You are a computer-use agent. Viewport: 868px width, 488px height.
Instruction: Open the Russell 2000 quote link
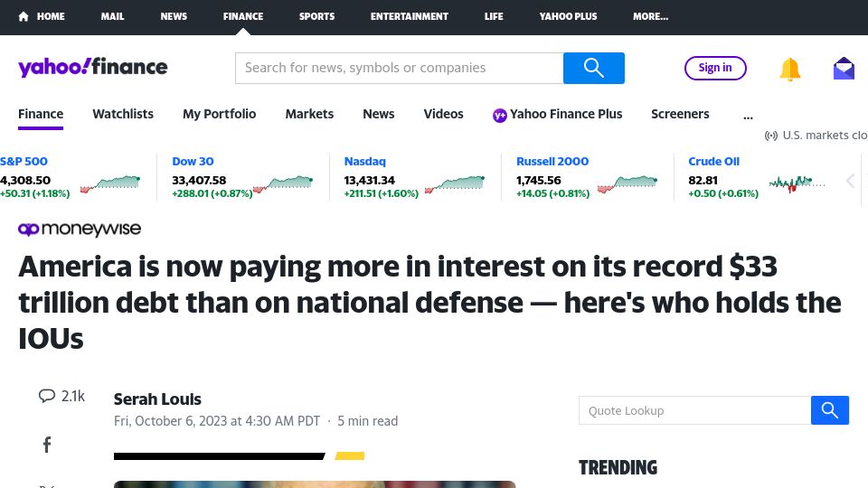[x=552, y=162]
